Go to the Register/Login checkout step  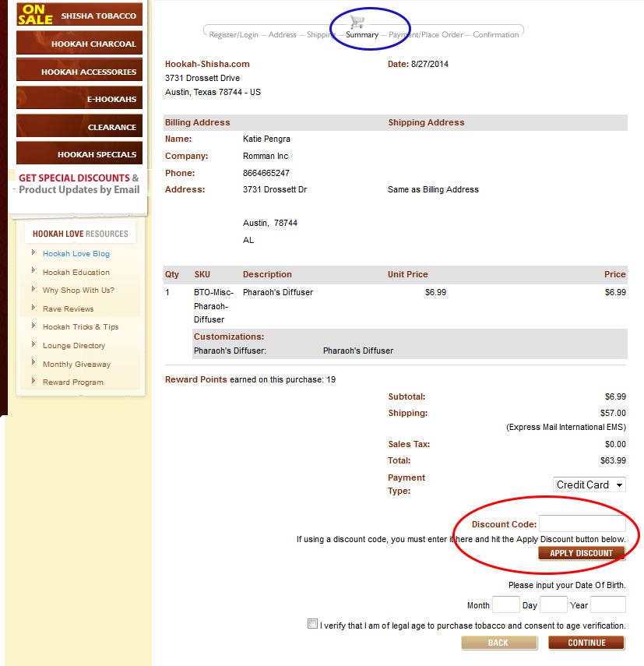(234, 35)
